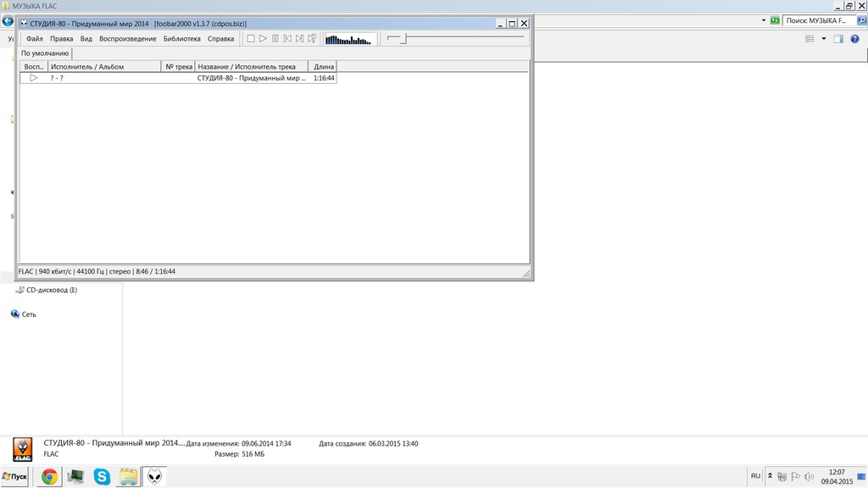The height and width of the screenshot is (488, 868).
Task: Click the track length 1:16:44 in the playlist row
Action: pos(324,78)
